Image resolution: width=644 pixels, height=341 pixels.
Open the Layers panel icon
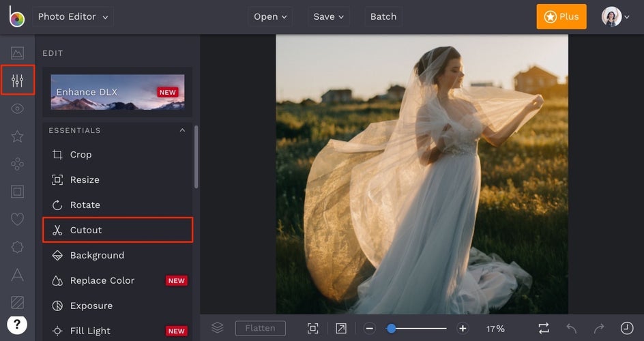coord(217,328)
